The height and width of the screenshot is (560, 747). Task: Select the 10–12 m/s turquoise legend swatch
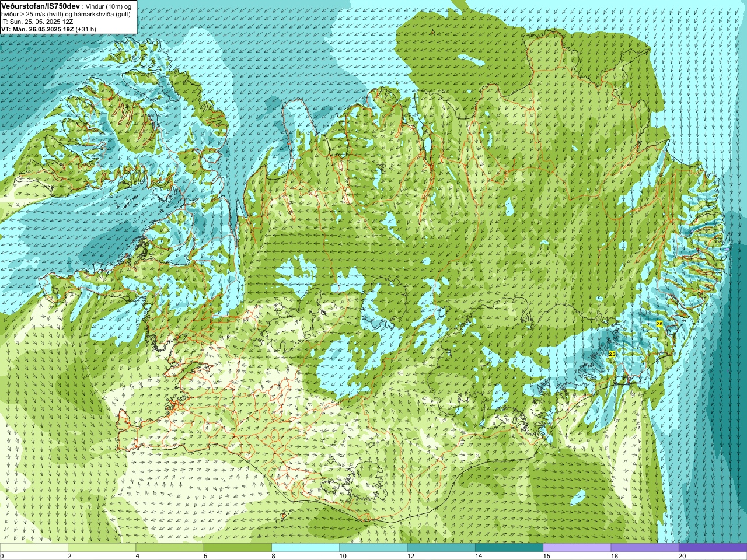click(373, 548)
